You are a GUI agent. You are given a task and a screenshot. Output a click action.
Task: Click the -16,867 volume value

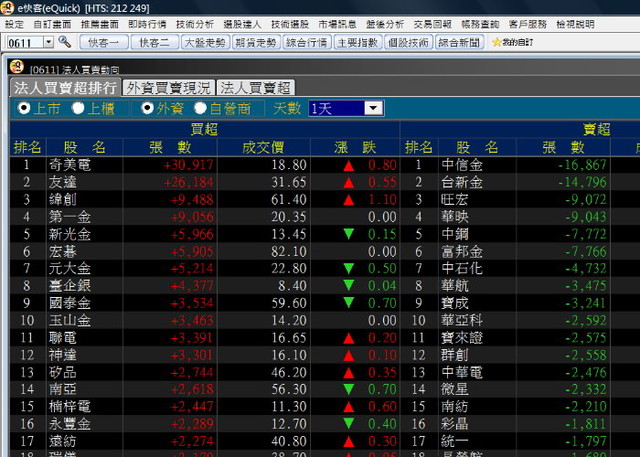pos(582,165)
